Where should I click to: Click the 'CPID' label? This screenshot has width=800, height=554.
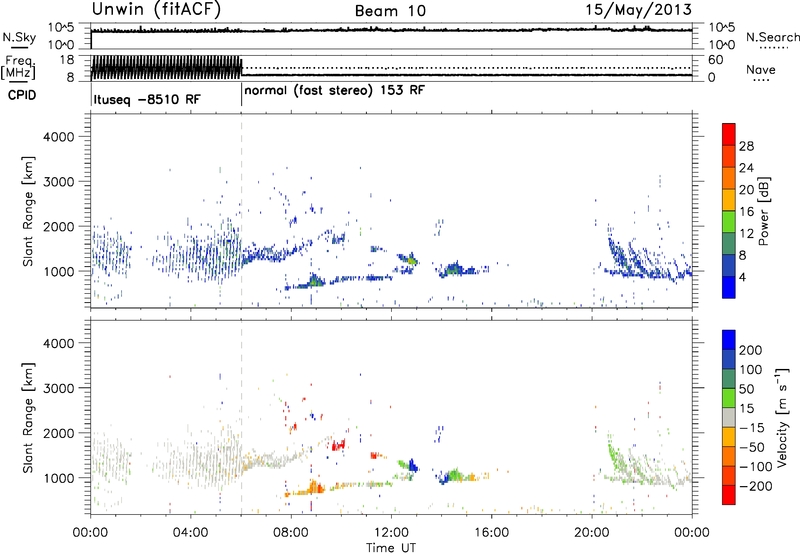click(22, 95)
